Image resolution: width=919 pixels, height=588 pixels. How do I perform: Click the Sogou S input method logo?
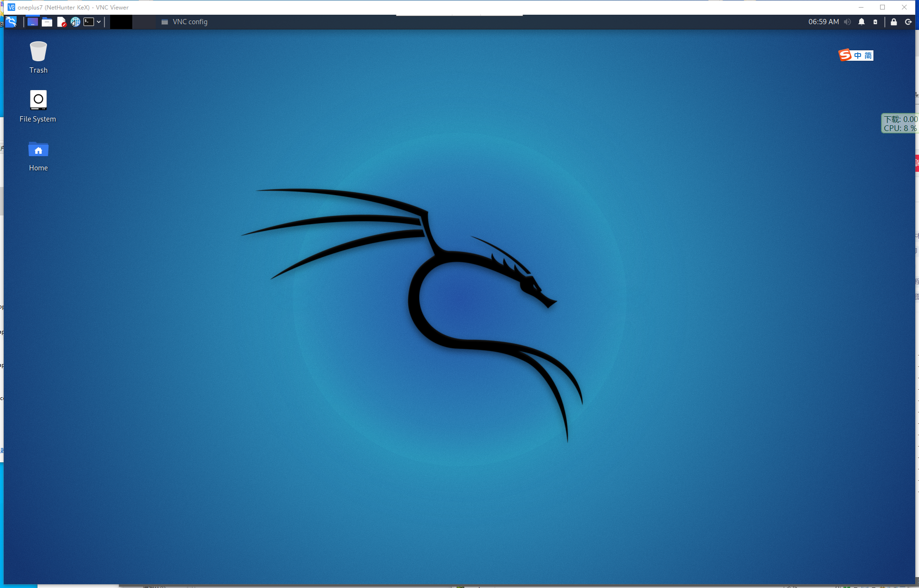845,56
